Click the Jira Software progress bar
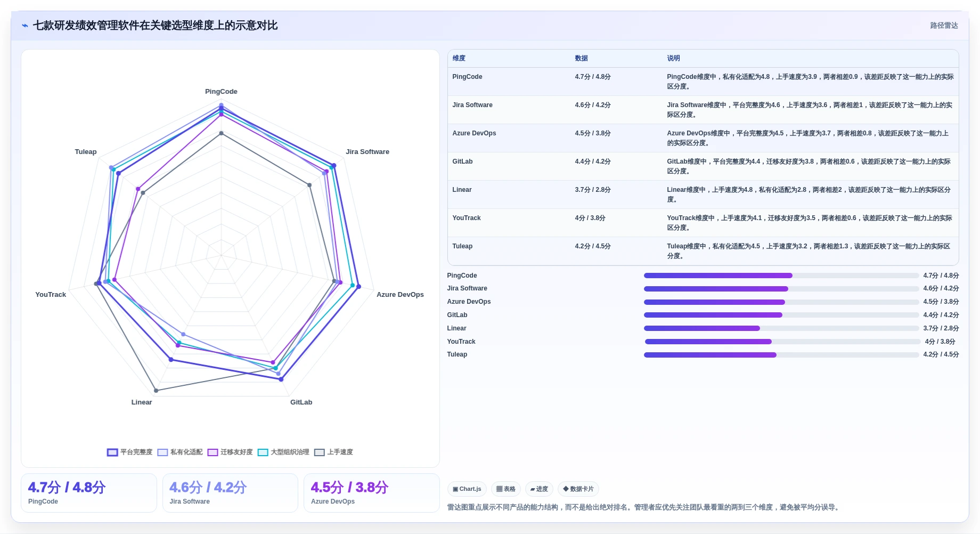This screenshot has height=534, width=980. [x=781, y=289]
